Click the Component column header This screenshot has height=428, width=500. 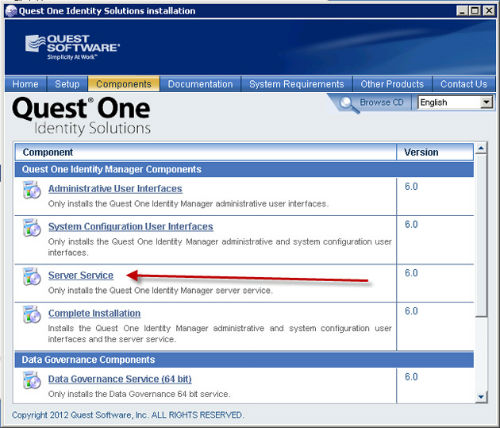(206, 152)
